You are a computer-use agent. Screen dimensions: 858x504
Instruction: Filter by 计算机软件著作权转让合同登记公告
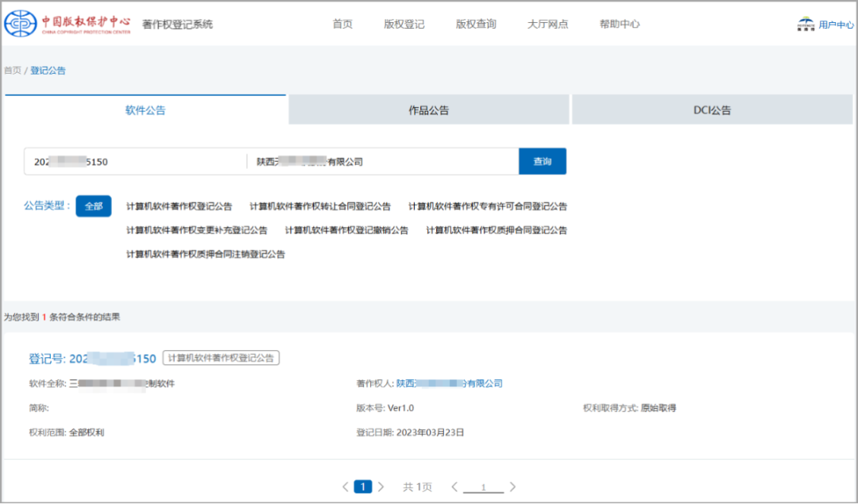pos(320,206)
